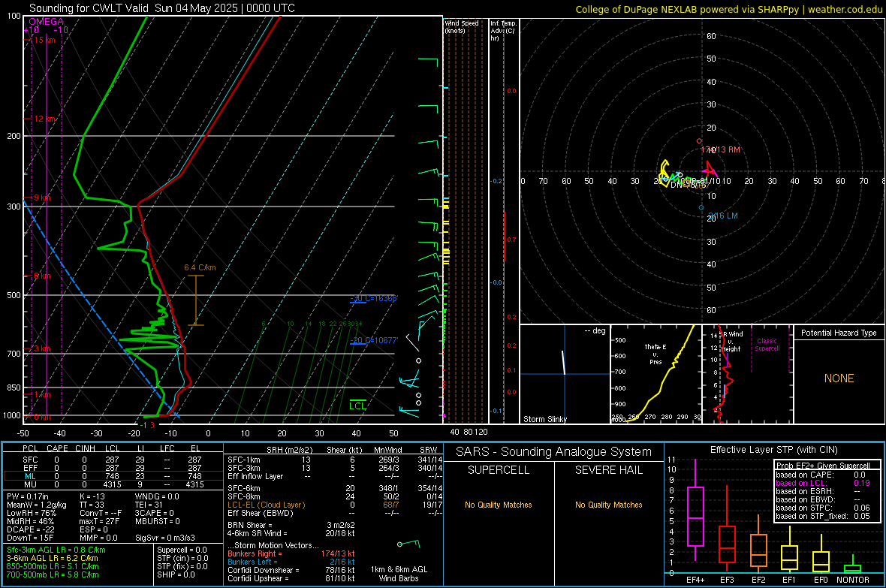886x588 pixels.
Task: Click the '12 km' height marker
Action: (44, 119)
